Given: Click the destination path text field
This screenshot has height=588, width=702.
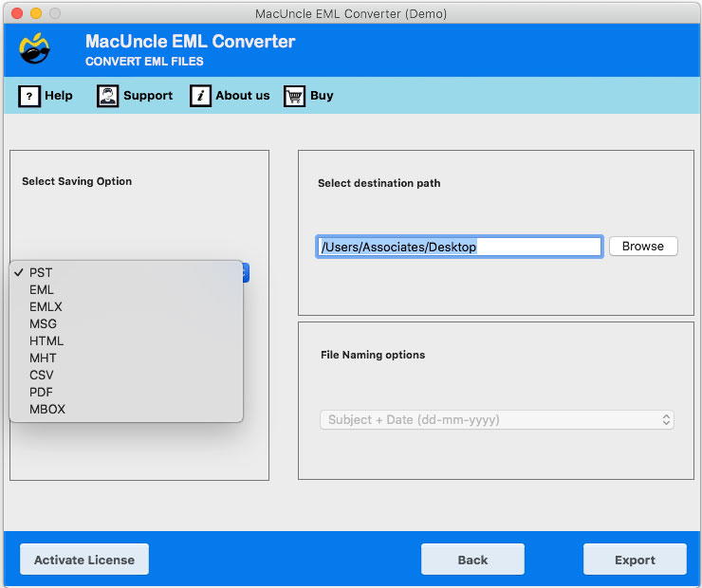Looking at the screenshot, I should [459, 247].
